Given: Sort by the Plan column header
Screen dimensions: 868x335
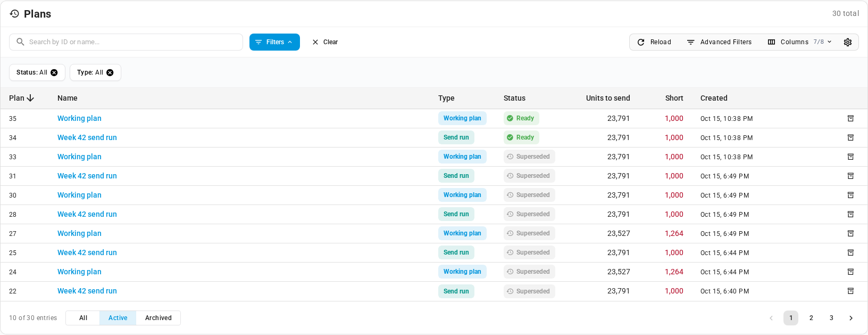Looking at the screenshot, I should [21, 98].
